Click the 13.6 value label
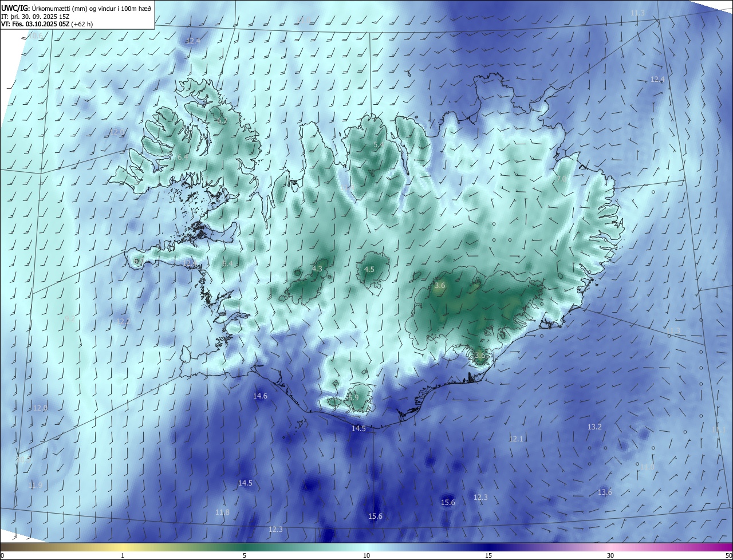 (605, 492)
